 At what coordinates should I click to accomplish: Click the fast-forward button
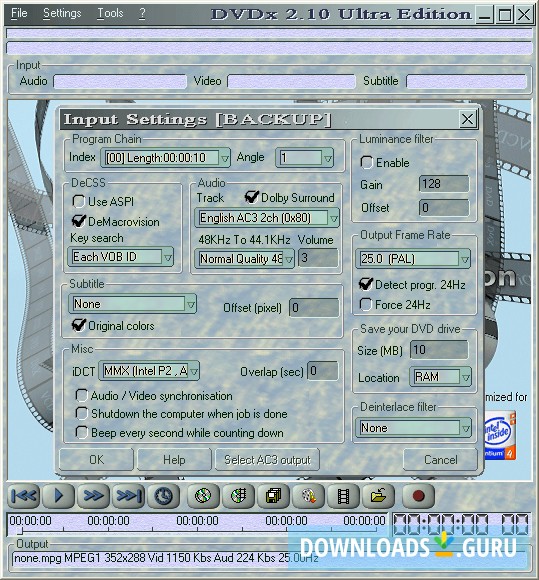93,496
